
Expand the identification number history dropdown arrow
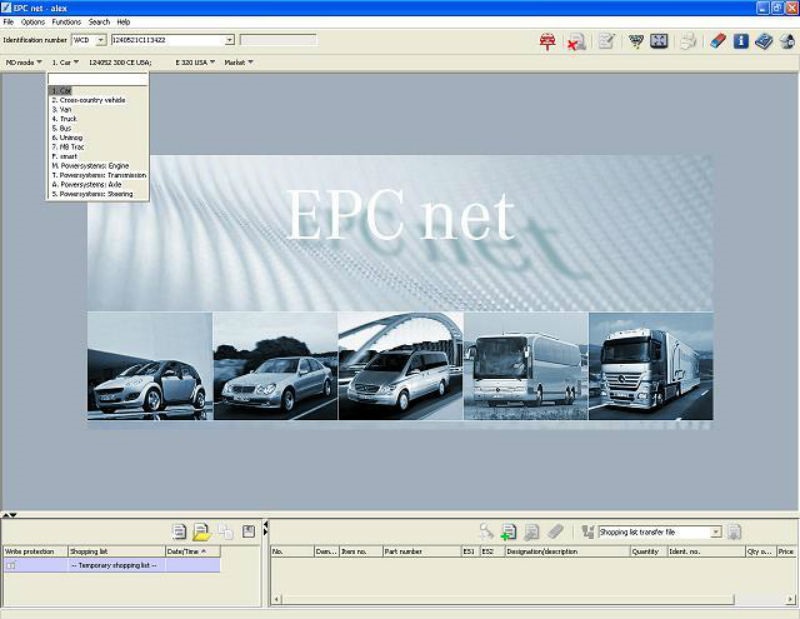coord(230,40)
